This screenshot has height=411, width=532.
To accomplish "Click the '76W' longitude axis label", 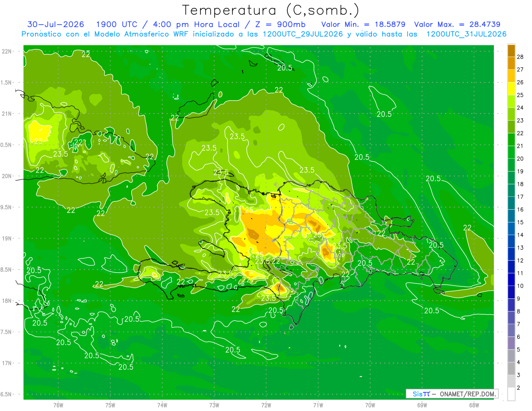I will coord(58,405).
